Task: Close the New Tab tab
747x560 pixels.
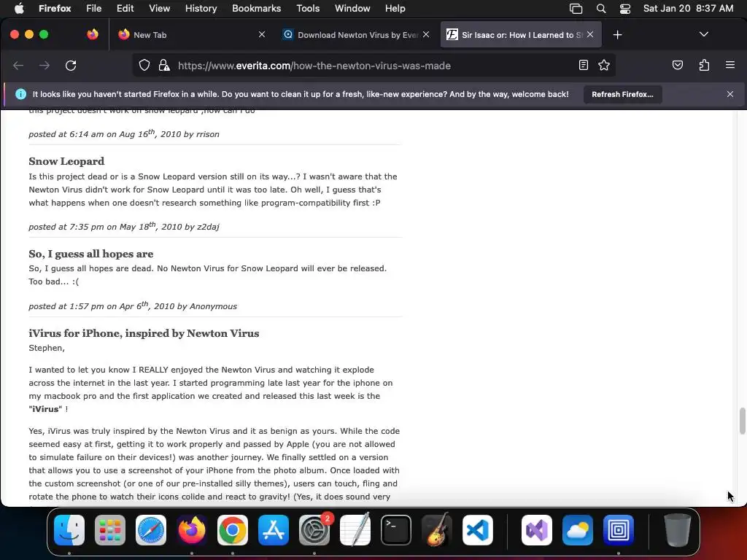Action: (262, 34)
